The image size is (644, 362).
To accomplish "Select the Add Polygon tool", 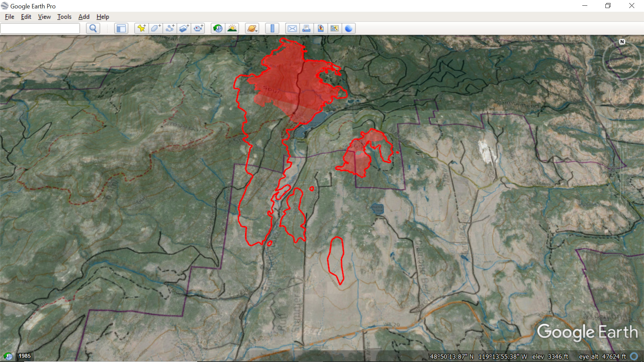I will (x=156, y=28).
